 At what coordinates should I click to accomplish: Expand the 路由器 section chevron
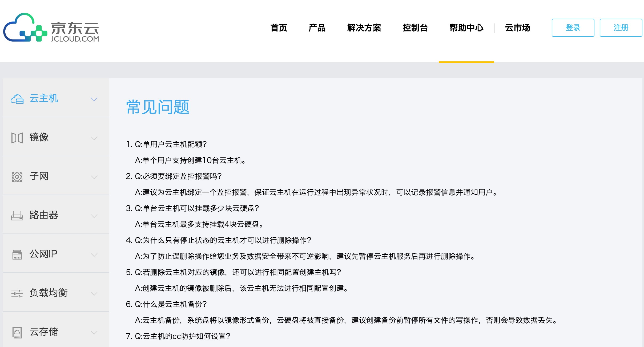(x=94, y=216)
